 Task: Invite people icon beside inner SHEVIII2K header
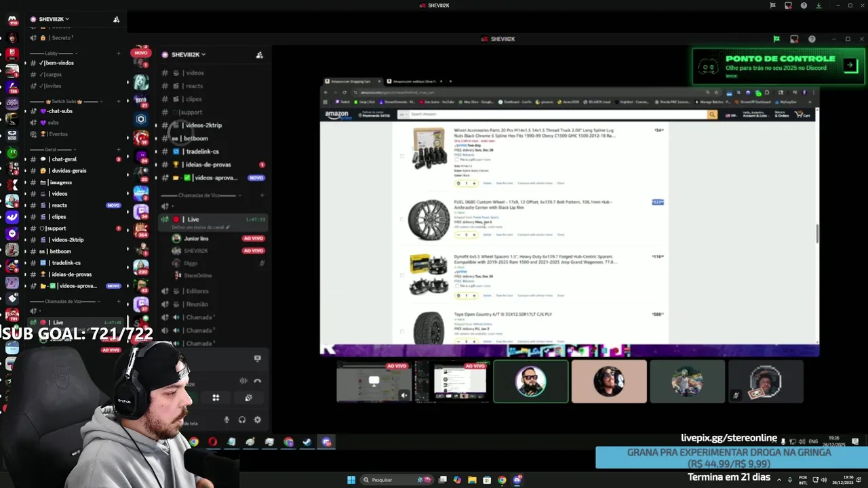[259, 55]
